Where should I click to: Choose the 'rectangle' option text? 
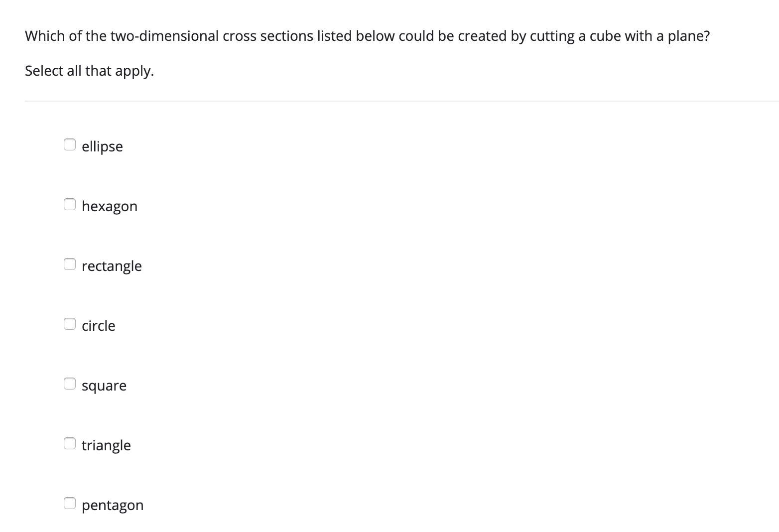tap(112, 266)
